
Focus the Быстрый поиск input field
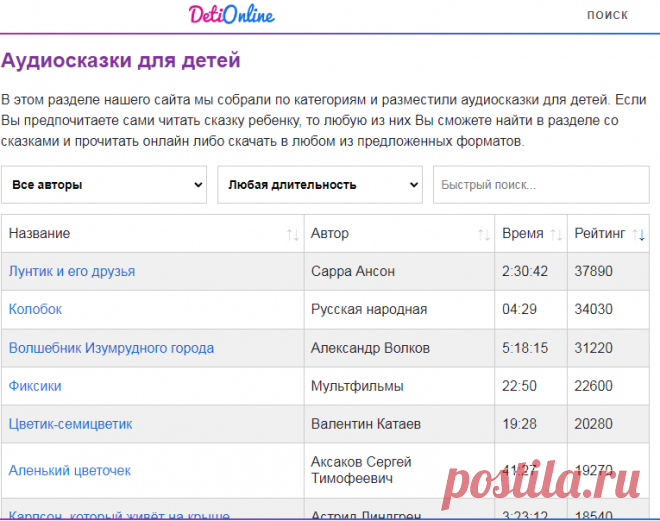(541, 185)
